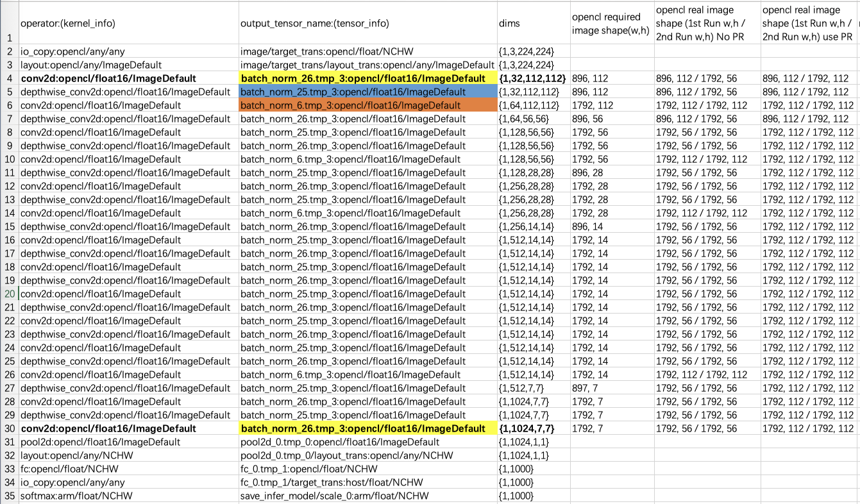Select the orange-highlighted batch_norm_6.tmp_3 cell
The width and height of the screenshot is (860, 504).
click(367, 105)
